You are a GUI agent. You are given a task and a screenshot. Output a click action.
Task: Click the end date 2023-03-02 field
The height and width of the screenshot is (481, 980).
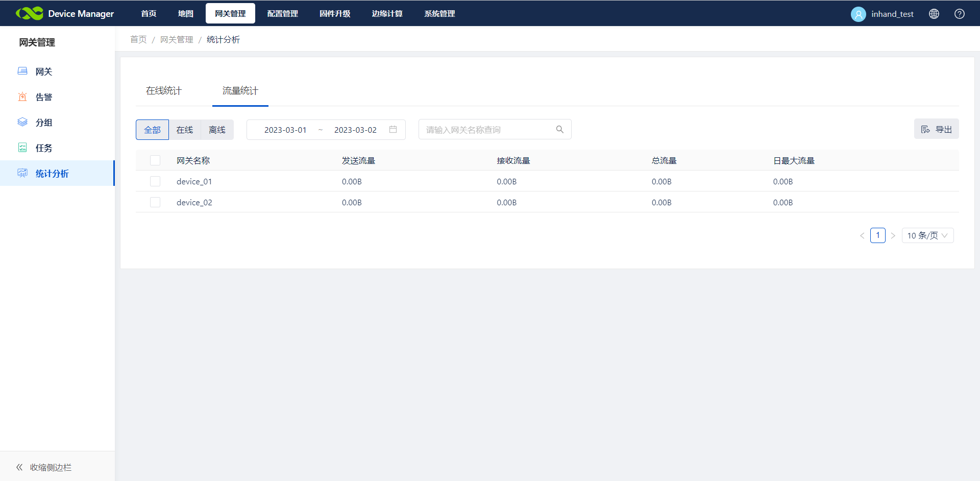355,130
